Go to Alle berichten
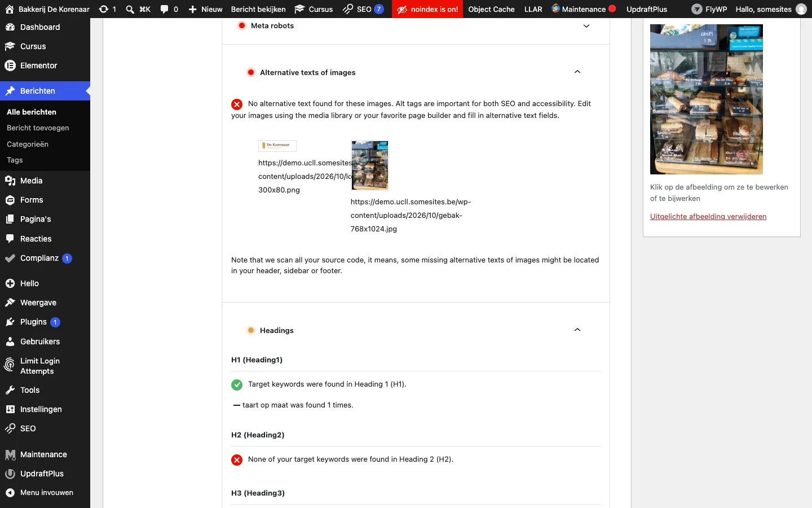Screen dimensions: 812x508 (32, 112)
